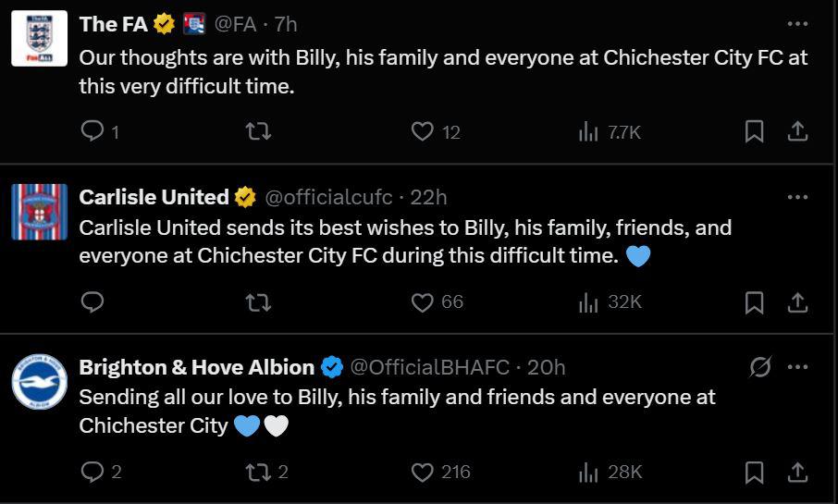Bookmark The FA's tweet
The height and width of the screenshot is (504, 838).
754,132
